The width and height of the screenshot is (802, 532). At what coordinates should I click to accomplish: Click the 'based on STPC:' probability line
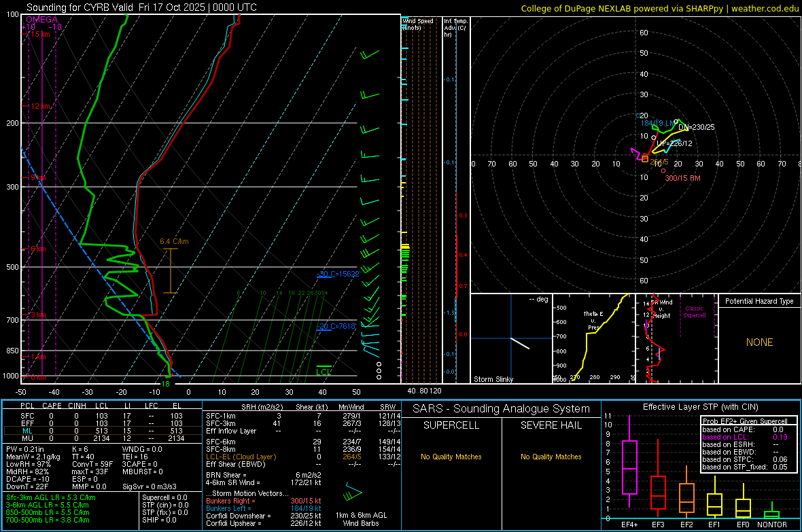tap(745, 460)
